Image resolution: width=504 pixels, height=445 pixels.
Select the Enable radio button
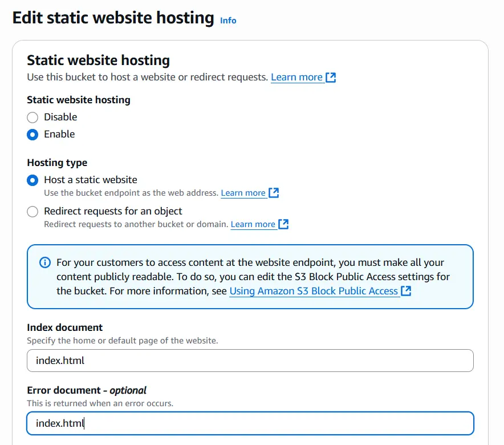(33, 134)
